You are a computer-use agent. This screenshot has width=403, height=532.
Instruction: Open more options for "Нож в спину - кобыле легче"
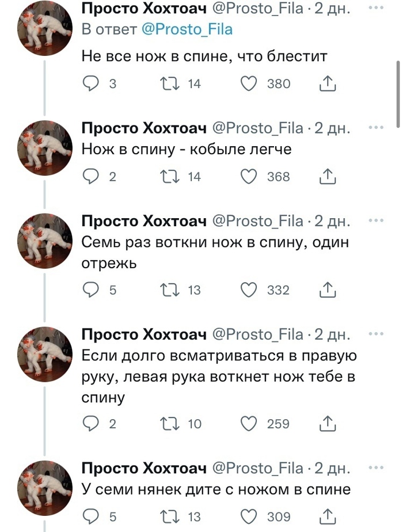[375, 128]
